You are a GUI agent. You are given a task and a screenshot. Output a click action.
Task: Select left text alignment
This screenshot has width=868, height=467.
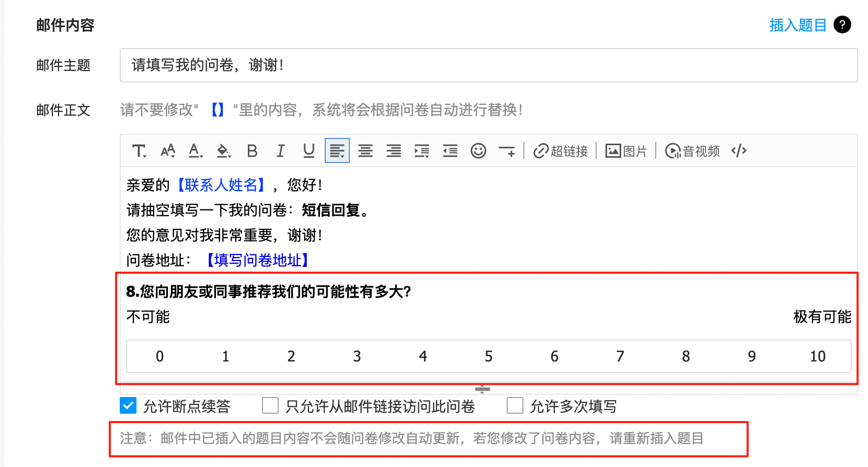337,151
